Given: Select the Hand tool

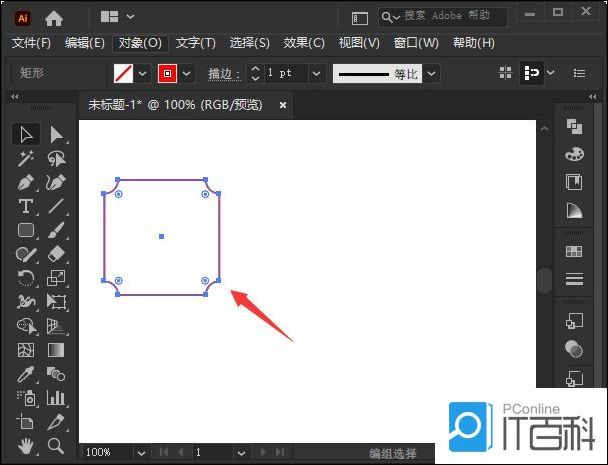Looking at the screenshot, I should click(26, 446).
